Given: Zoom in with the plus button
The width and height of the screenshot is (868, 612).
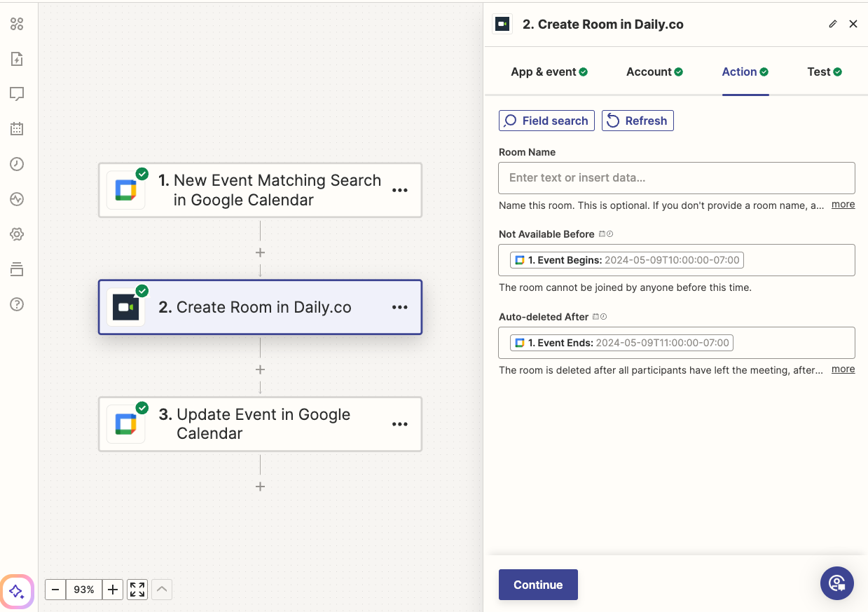Looking at the screenshot, I should coord(113,590).
